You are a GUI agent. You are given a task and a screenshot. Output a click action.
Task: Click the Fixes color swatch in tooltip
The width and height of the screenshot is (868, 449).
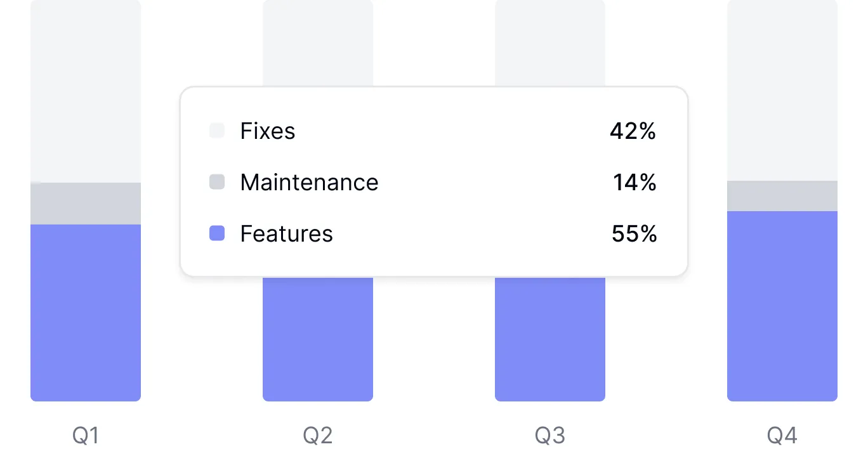217,131
